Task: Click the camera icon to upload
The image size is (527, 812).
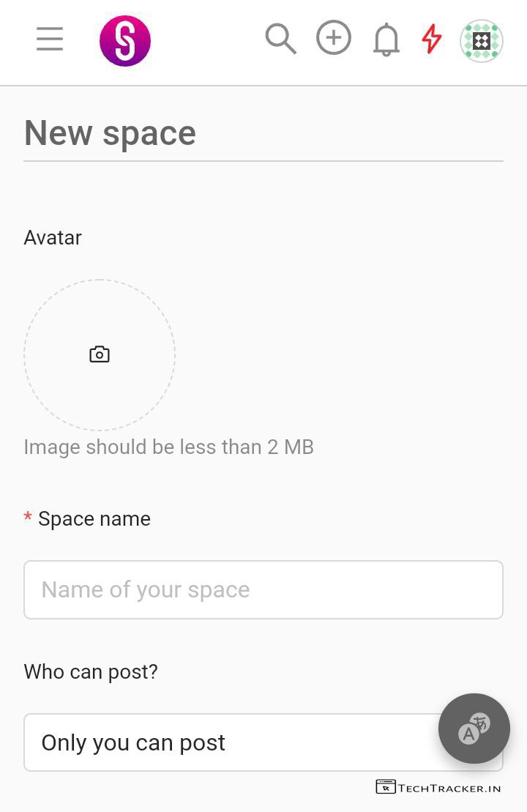Action: coord(100,354)
